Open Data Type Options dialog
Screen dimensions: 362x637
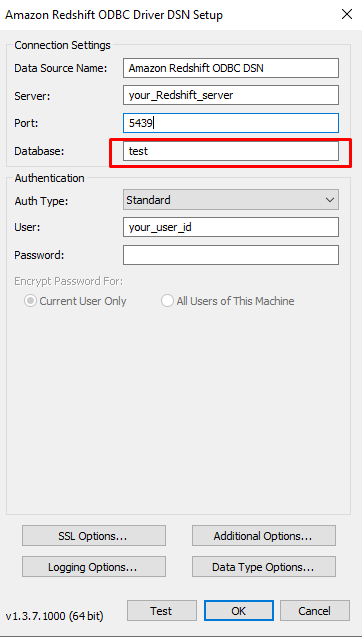click(x=264, y=566)
